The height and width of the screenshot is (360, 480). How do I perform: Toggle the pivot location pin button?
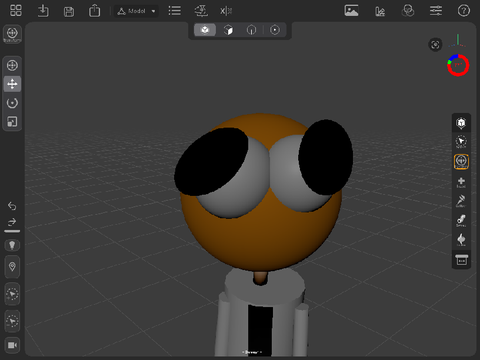[x=12, y=267]
